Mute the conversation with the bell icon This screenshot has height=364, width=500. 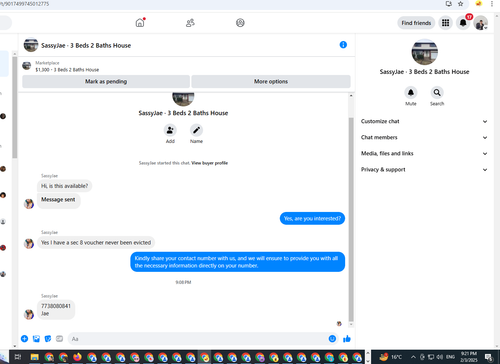pos(411,92)
